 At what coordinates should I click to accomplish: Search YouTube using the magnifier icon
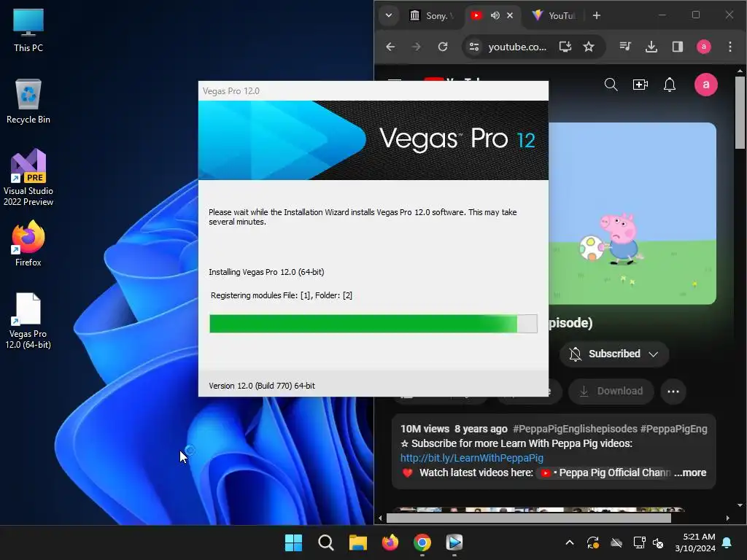pyautogui.click(x=611, y=85)
